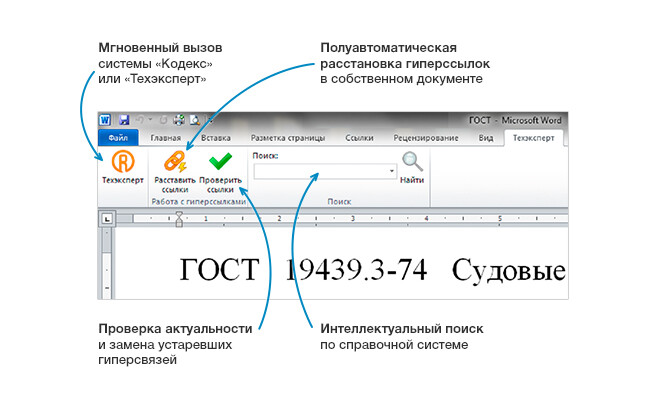Click the ГОСТ - Microsoft Word window title
Screen dimensions: 648x409
tap(515, 120)
